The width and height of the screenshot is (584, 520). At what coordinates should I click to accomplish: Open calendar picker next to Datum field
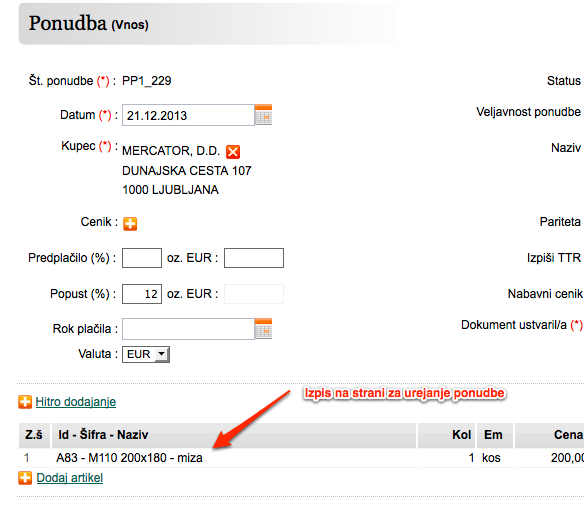(264, 115)
